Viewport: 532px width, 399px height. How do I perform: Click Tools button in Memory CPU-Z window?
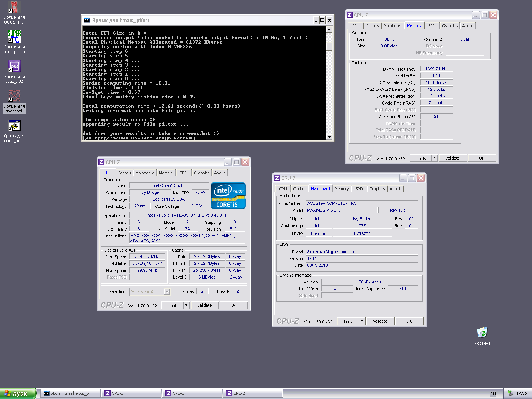[x=421, y=158]
